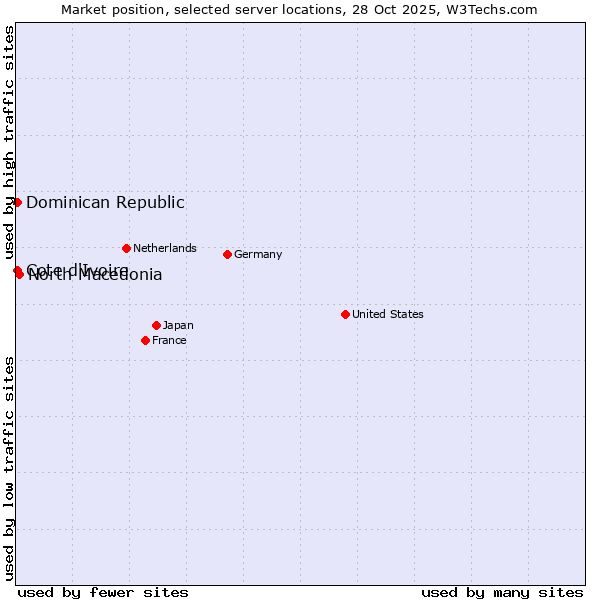Select the United States red dot
The image size is (600, 600).
click(x=345, y=314)
